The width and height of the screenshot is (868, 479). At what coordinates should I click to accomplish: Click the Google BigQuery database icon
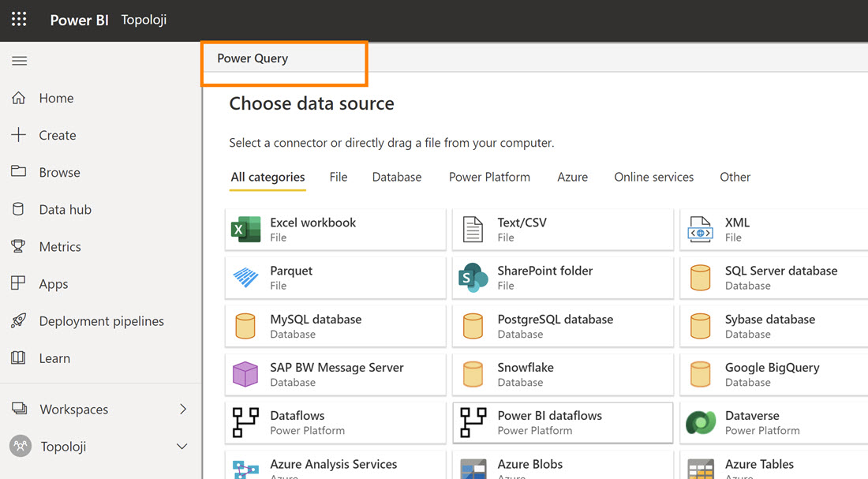(x=700, y=374)
